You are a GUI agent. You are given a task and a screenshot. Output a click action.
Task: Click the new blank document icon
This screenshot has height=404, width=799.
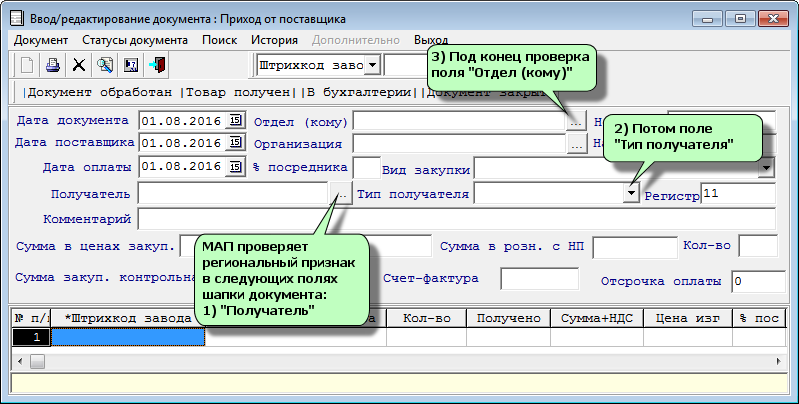click(x=26, y=65)
